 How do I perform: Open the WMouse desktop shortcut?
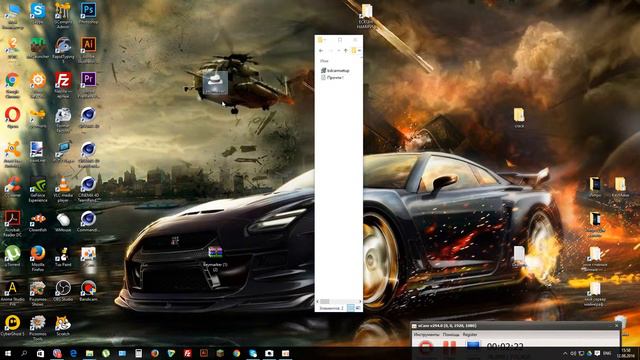(63, 222)
